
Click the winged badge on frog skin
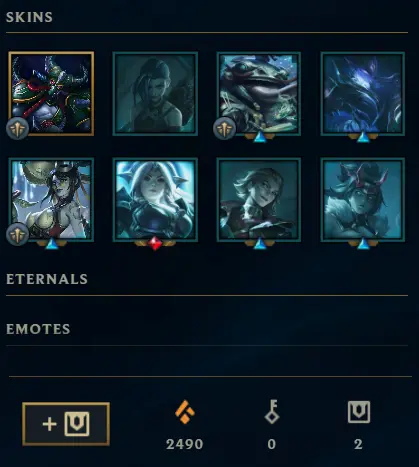point(224,129)
